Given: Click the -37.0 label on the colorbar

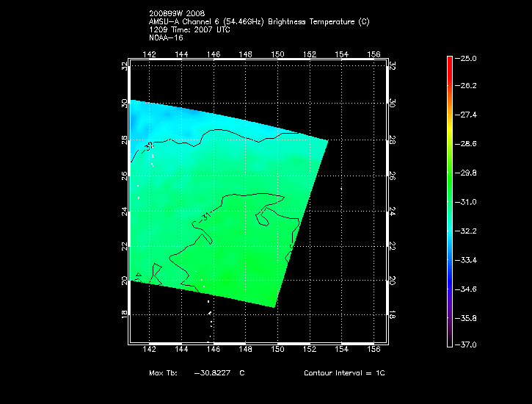Looking at the screenshot, I should pyautogui.click(x=469, y=345).
